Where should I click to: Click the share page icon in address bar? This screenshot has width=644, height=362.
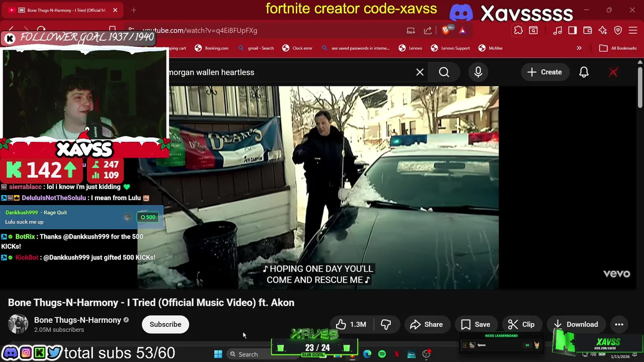pyautogui.click(x=428, y=30)
